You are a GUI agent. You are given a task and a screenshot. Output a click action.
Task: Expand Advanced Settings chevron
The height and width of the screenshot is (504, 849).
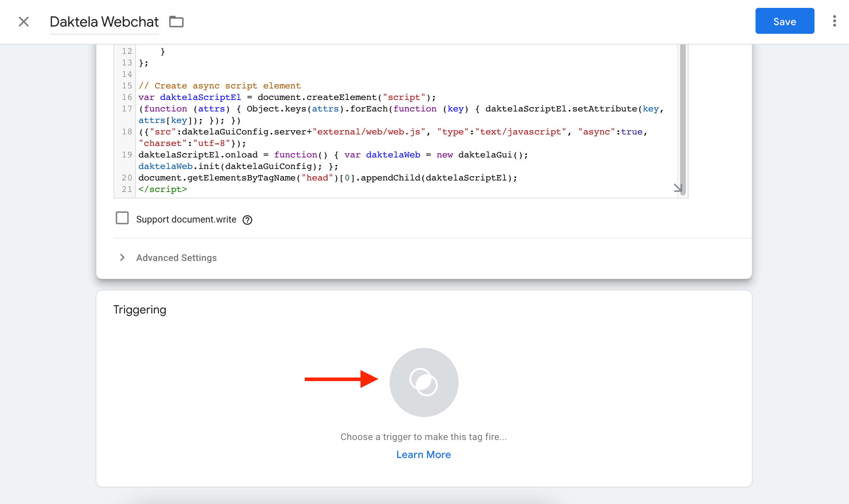coord(122,257)
